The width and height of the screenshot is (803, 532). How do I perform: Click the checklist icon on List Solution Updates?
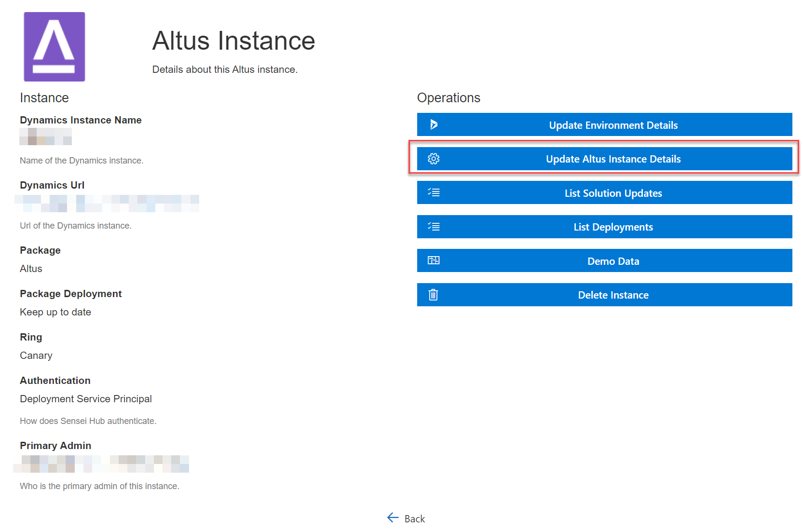(x=434, y=192)
